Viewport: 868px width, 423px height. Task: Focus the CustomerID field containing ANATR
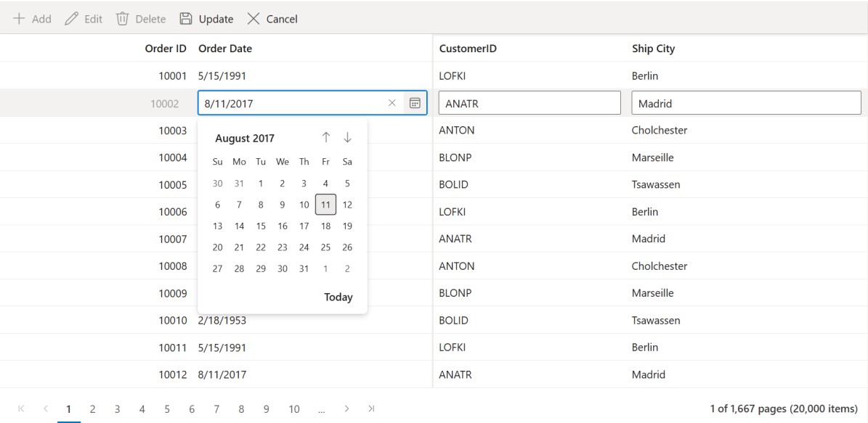[530, 103]
